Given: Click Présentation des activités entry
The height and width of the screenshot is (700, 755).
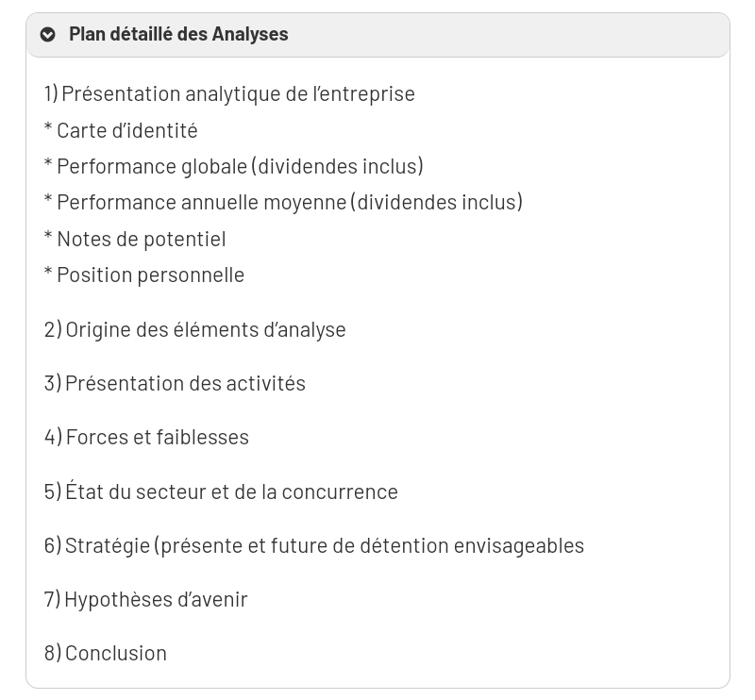Looking at the screenshot, I should [x=175, y=384].
